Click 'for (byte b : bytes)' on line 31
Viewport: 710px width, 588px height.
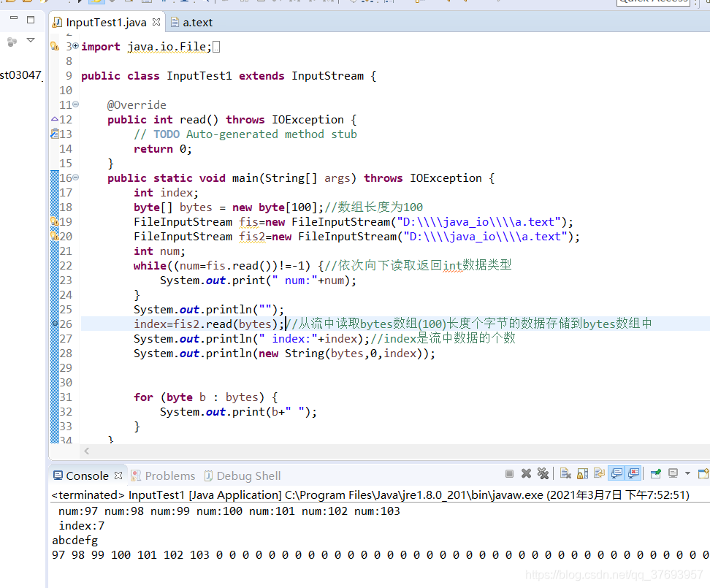pyautogui.click(x=199, y=397)
